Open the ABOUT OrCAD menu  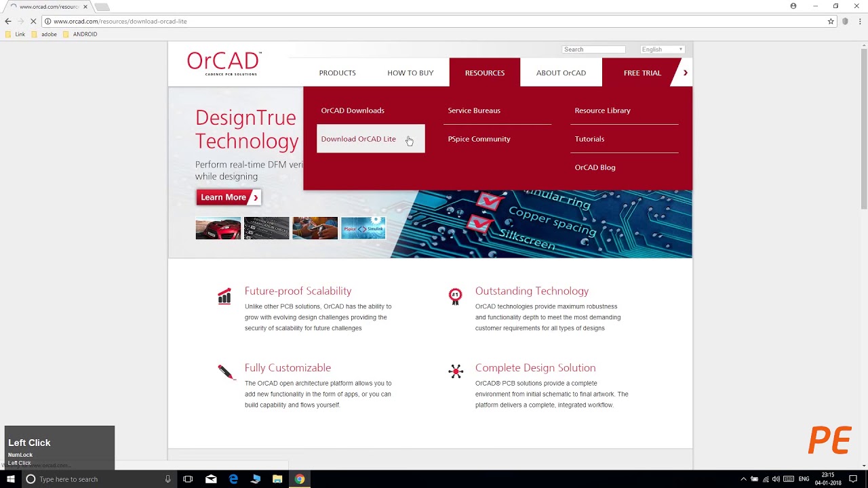[x=561, y=73]
